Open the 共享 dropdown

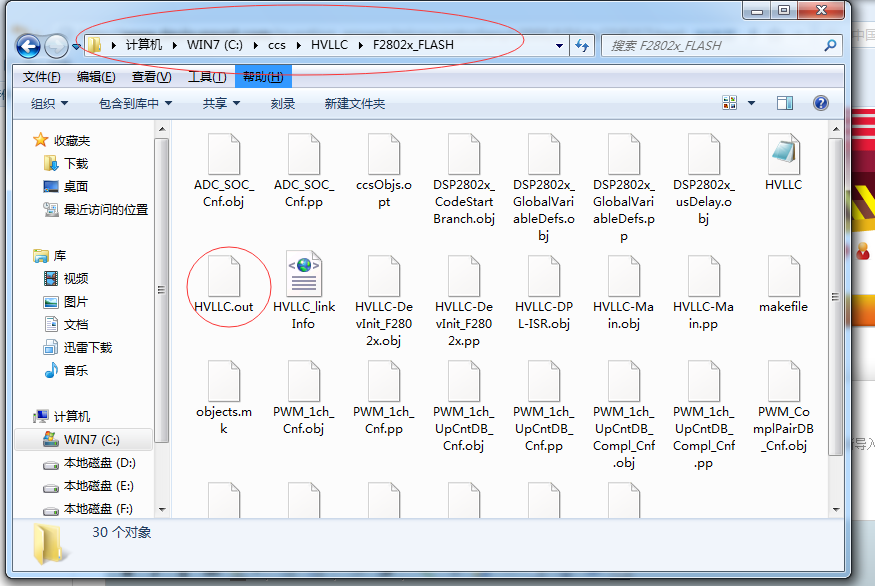coord(221,103)
